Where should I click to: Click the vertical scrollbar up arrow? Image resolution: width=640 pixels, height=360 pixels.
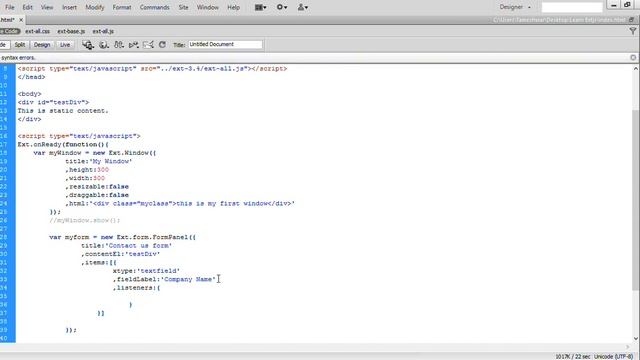click(636, 69)
